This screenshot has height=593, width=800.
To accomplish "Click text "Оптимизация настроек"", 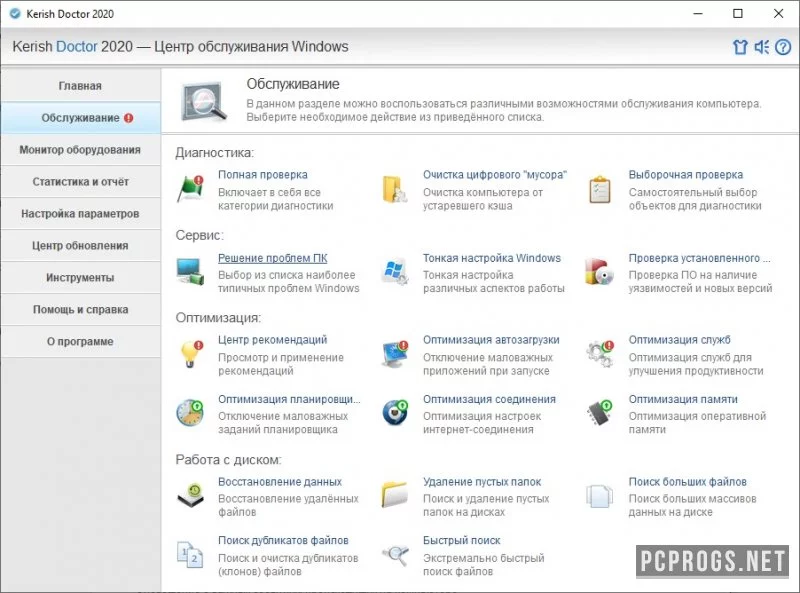I will [482, 416].
